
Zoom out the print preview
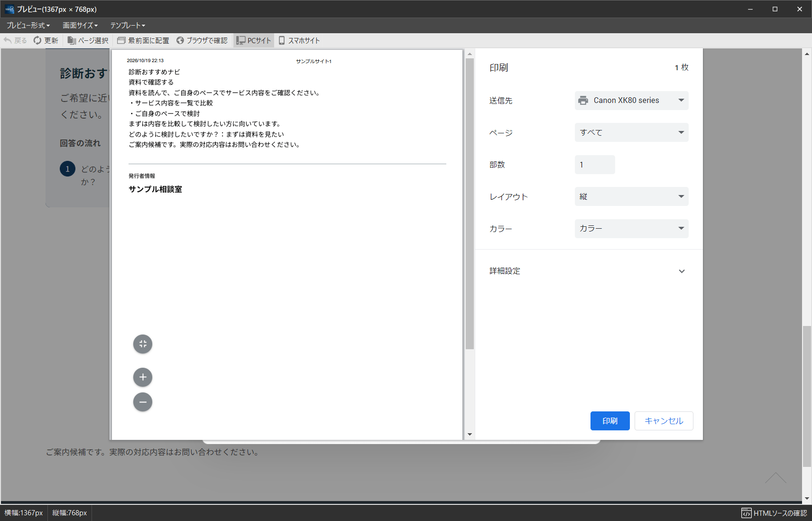pos(143,402)
